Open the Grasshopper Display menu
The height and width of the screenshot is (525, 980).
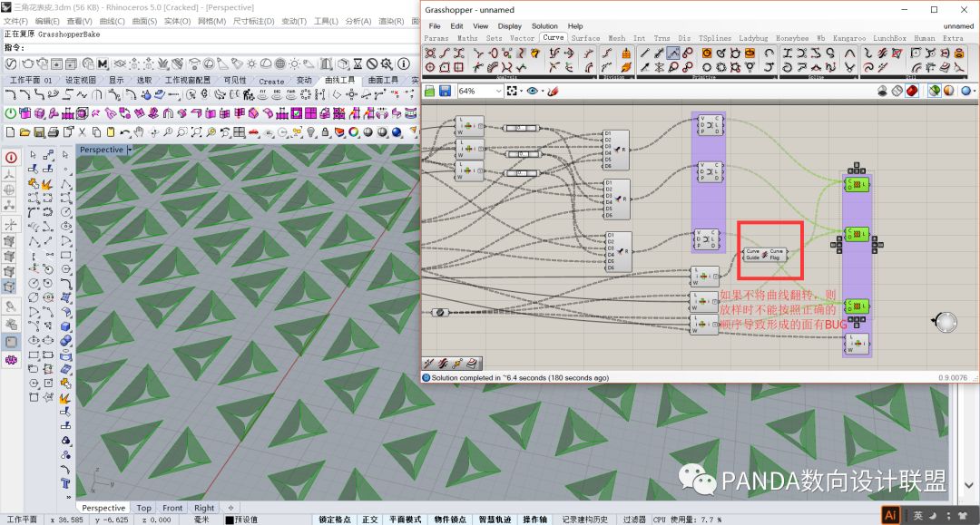[x=509, y=26]
